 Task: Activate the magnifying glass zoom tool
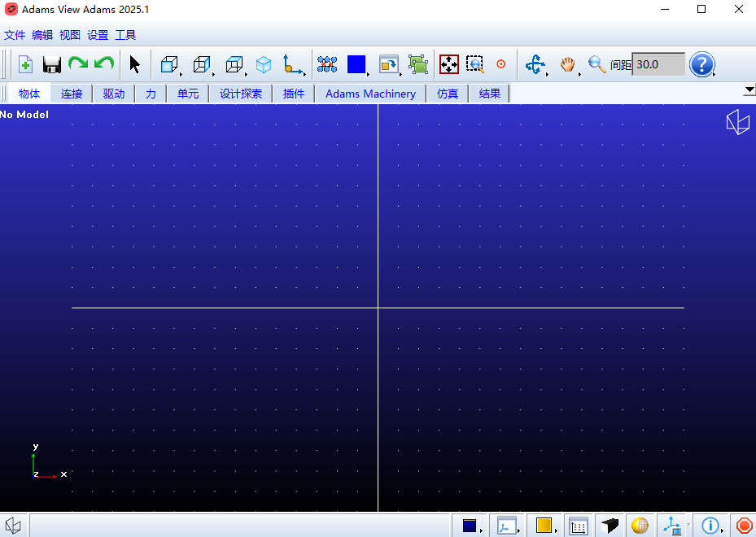[x=596, y=64]
